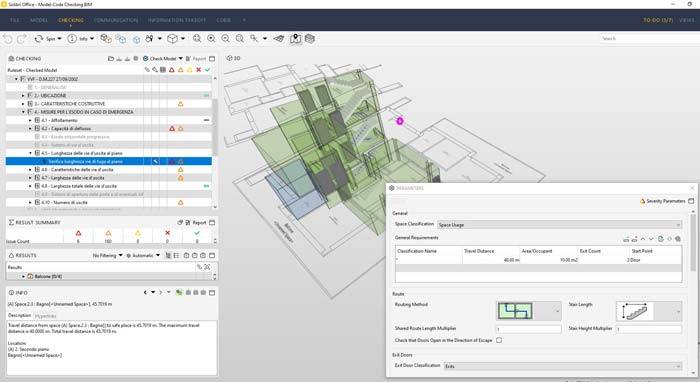Click the plus to add a layout
Screen dimensions: 700x382
244,20
